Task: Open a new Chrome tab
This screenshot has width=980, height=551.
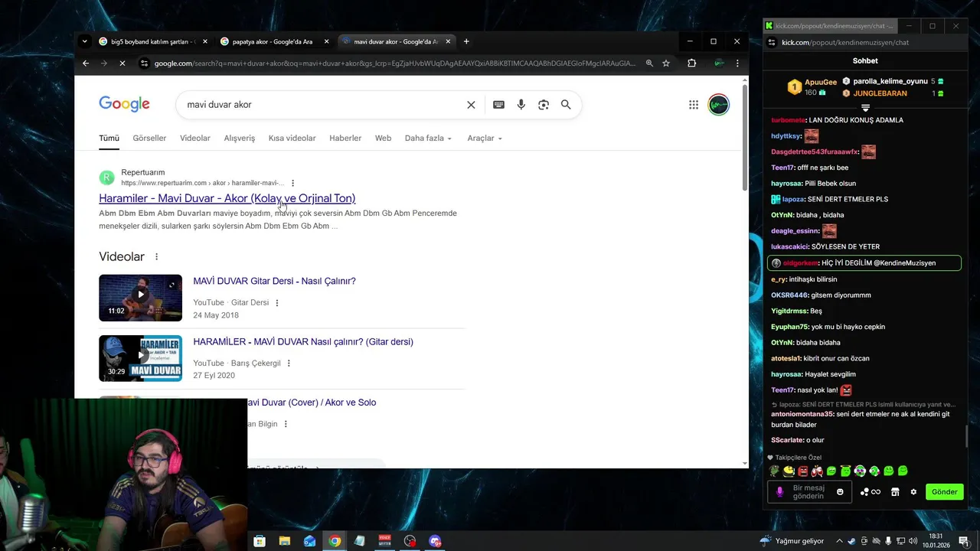Action: 466,41
